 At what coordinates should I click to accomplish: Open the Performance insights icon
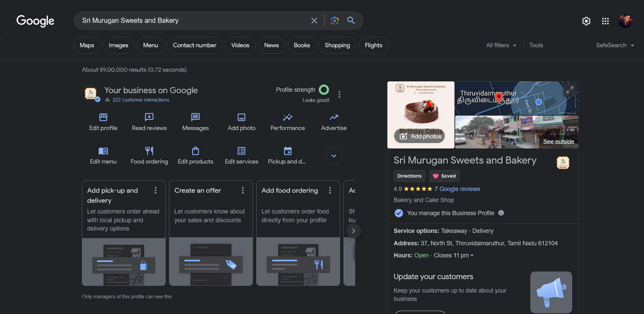[287, 117]
